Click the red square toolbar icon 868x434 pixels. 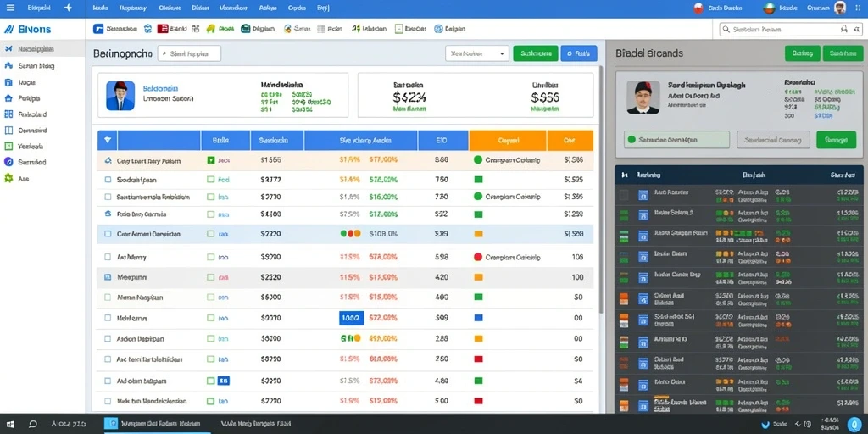163,29
